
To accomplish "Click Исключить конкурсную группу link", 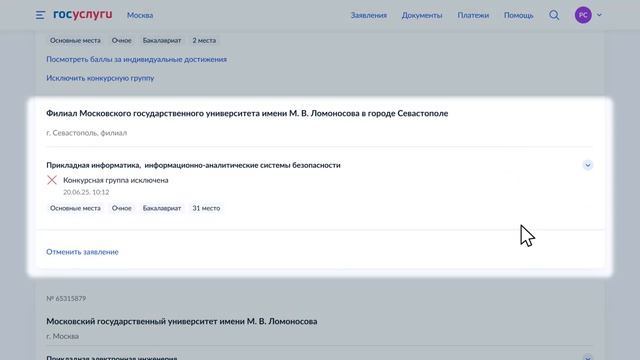I will click(x=100, y=78).
